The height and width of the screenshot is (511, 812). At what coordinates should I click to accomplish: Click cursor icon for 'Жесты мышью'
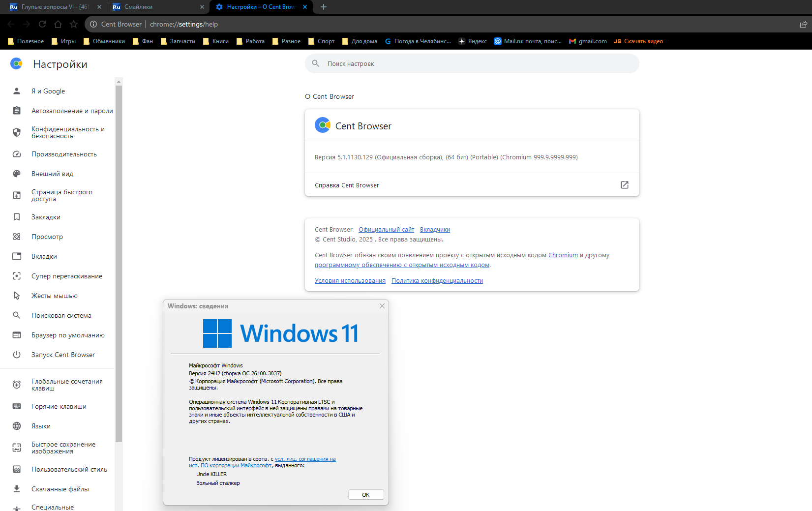(x=17, y=296)
